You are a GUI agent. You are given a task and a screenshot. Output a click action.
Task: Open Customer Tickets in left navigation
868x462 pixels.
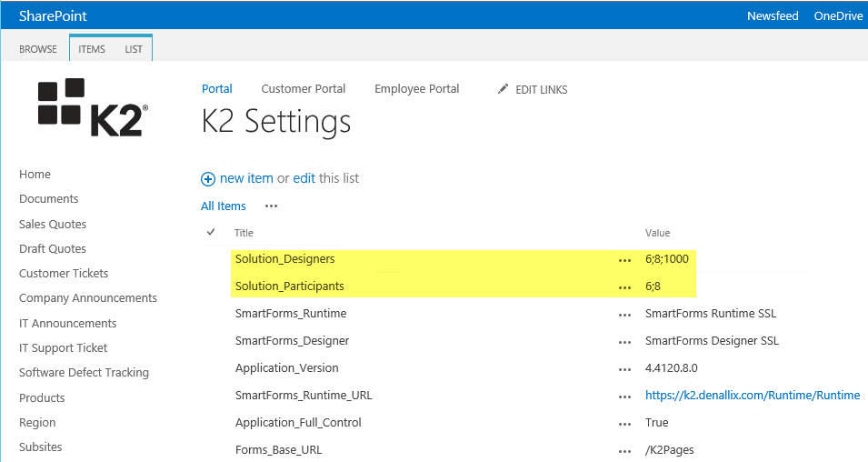(x=64, y=273)
